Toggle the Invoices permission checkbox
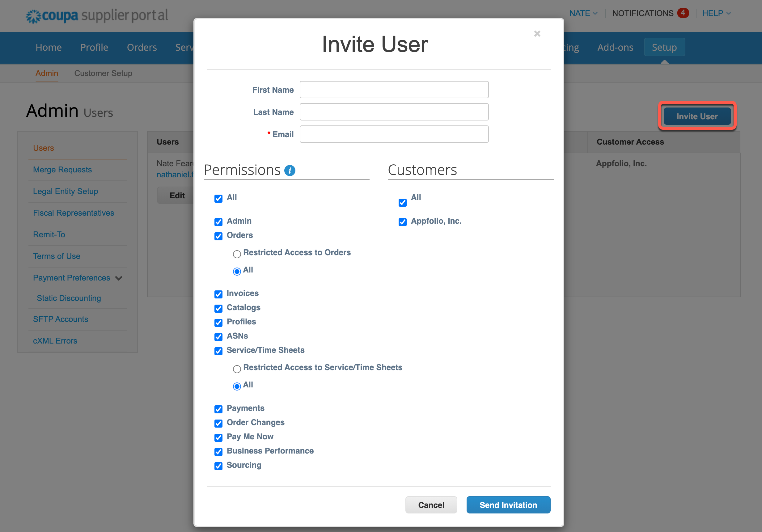 pyautogui.click(x=218, y=294)
